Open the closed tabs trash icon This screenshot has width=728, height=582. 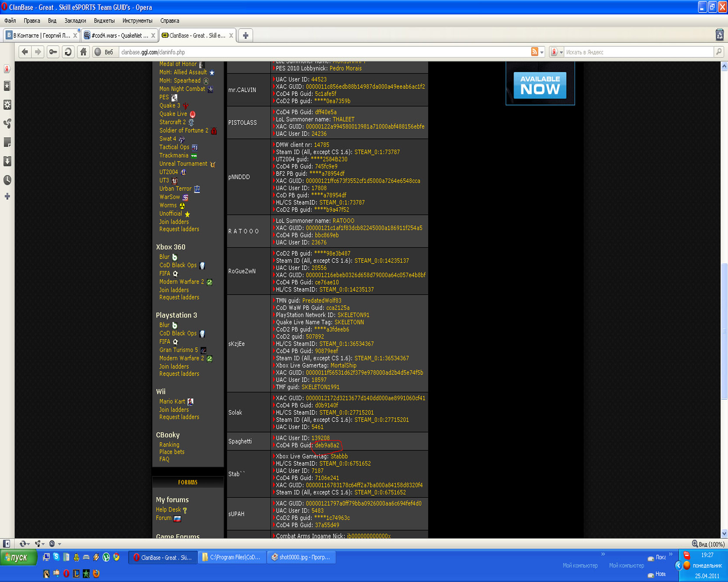coord(719,35)
